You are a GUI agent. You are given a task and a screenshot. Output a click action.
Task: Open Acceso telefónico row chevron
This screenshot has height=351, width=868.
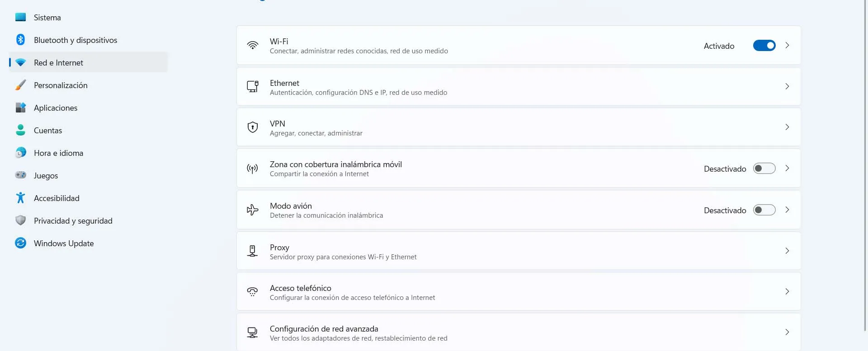tap(787, 291)
